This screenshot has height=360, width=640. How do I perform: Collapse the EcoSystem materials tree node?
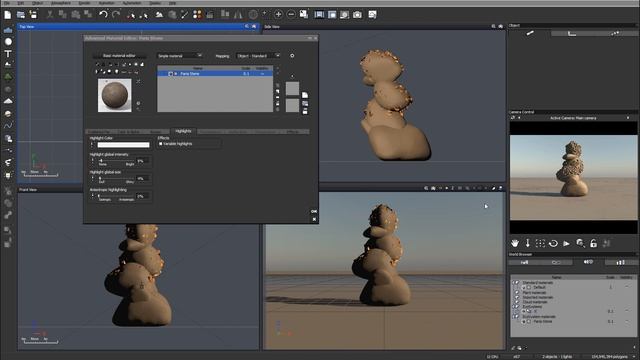click(516, 316)
